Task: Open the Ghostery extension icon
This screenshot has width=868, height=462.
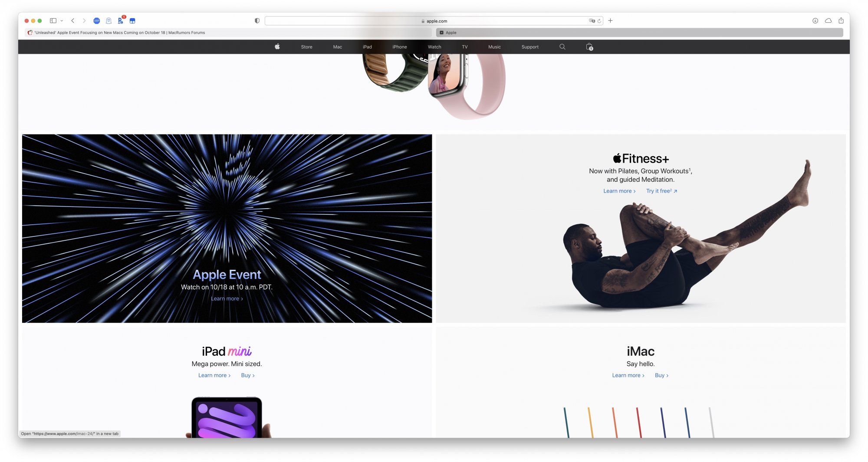Action: [108, 21]
